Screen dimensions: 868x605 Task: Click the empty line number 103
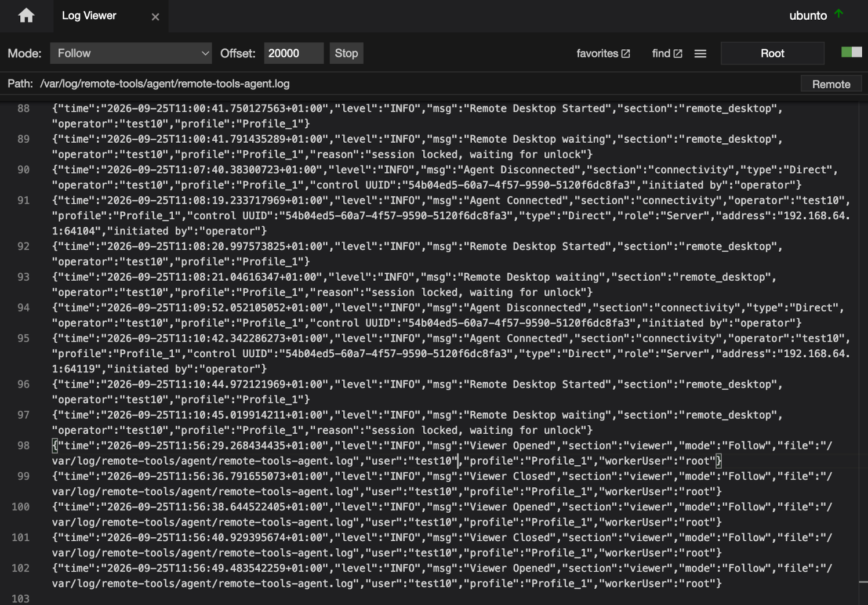(20, 599)
